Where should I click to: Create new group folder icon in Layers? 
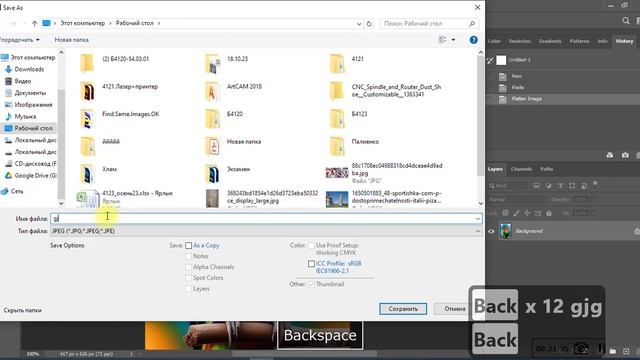point(613,351)
